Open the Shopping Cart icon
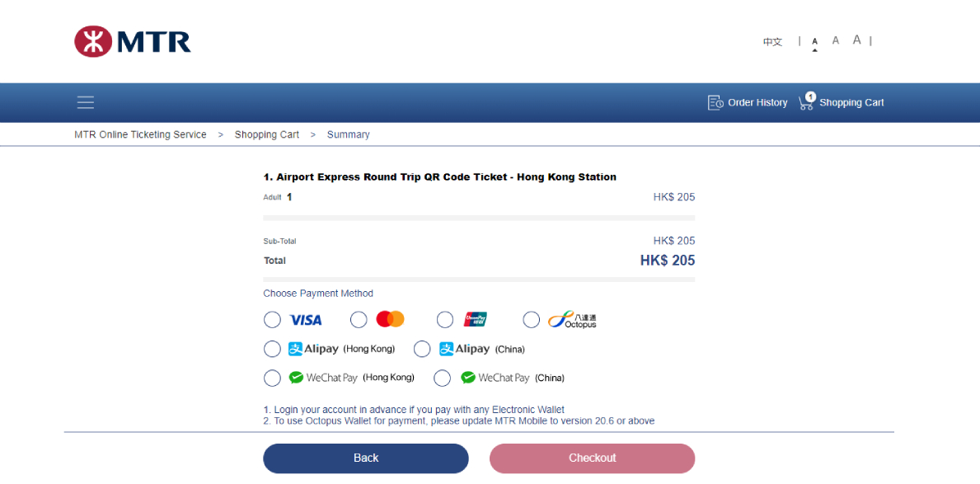This screenshot has height=484, width=980. point(807,101)
